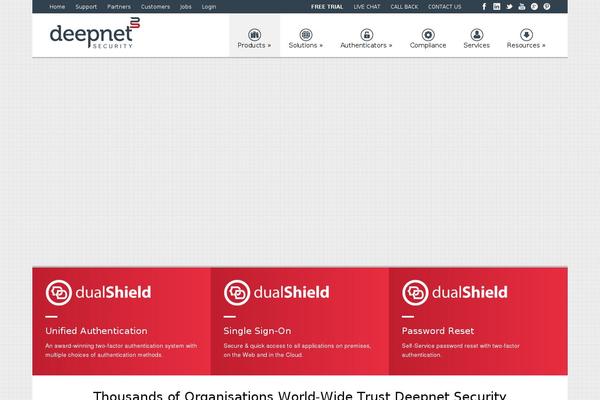Open the Compliance menu item
600x400 pixels.
pos(428,45)
